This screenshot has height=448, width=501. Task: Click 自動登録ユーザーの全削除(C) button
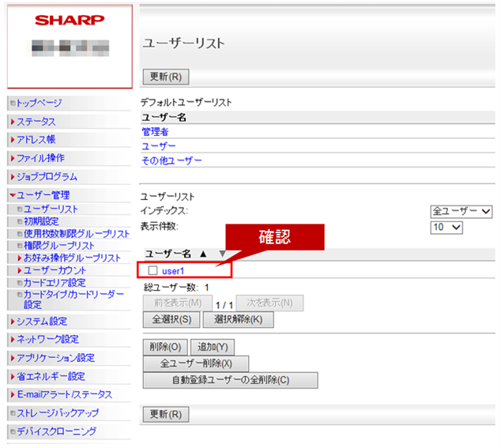[230, 380]
